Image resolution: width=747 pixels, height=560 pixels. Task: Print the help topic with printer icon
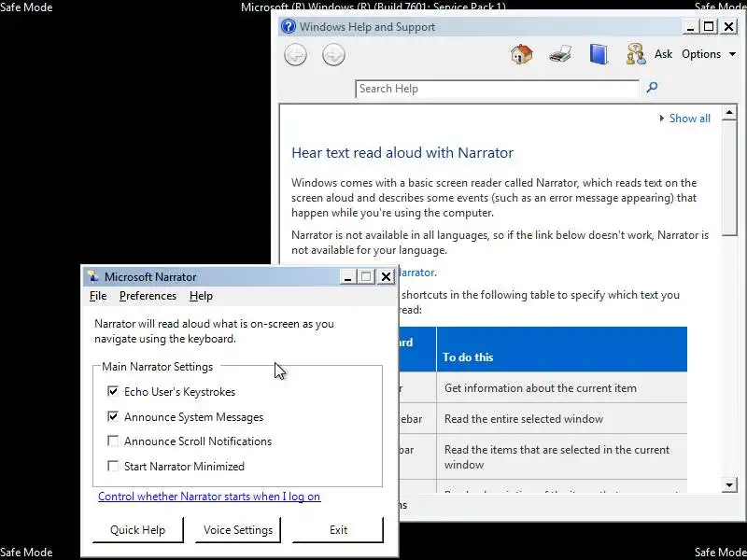pos(560,54)
